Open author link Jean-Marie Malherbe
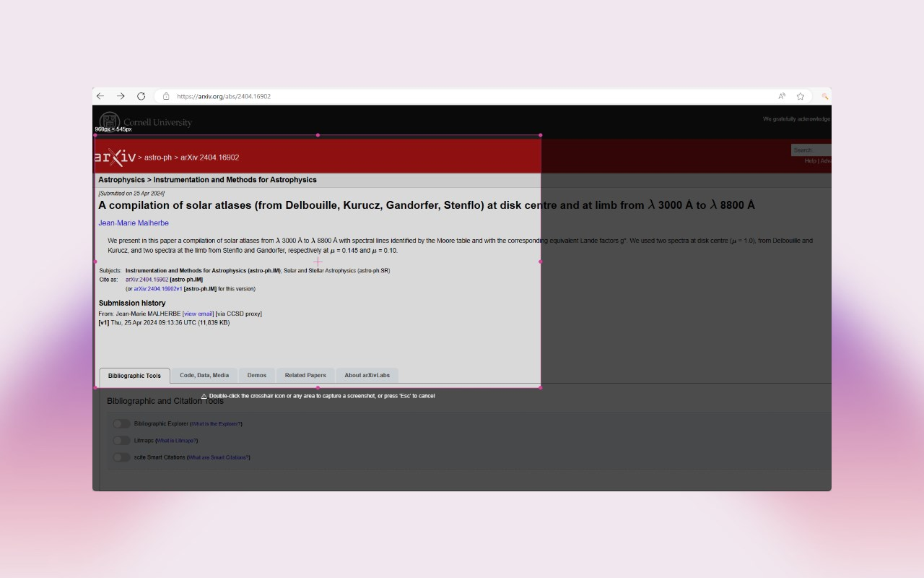924x578 pixels. 134,223
